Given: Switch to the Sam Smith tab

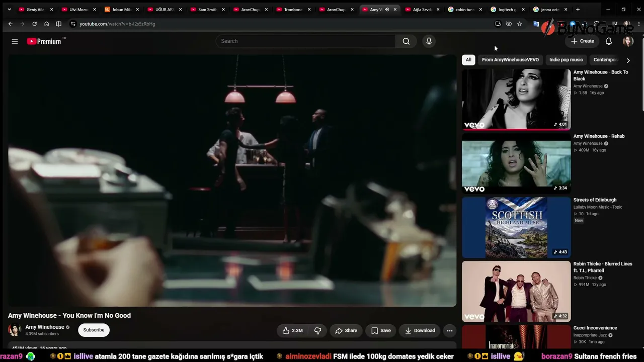Looking at the screenshot, I should 207,10.
